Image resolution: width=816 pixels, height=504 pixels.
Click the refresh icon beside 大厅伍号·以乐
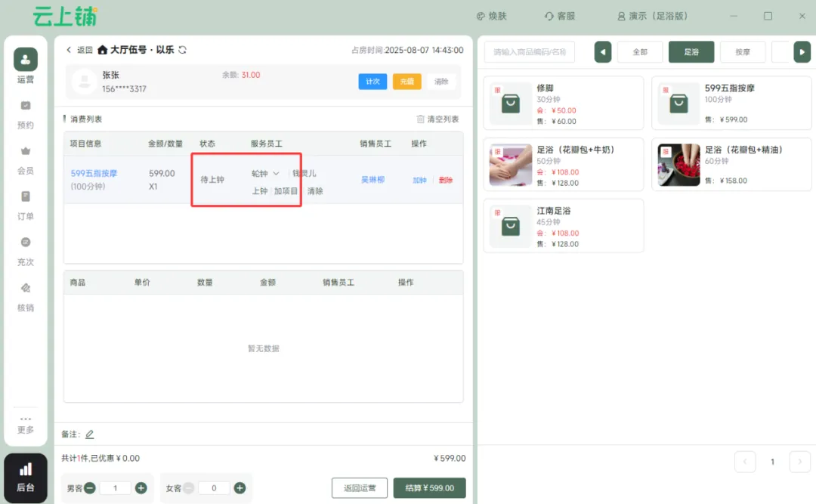[182, 50]
